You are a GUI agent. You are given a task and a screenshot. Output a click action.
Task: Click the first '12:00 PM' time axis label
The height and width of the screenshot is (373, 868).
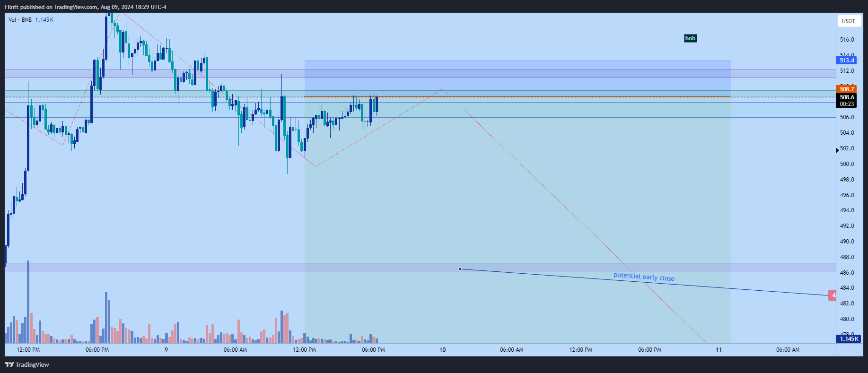tap(28, 350)
